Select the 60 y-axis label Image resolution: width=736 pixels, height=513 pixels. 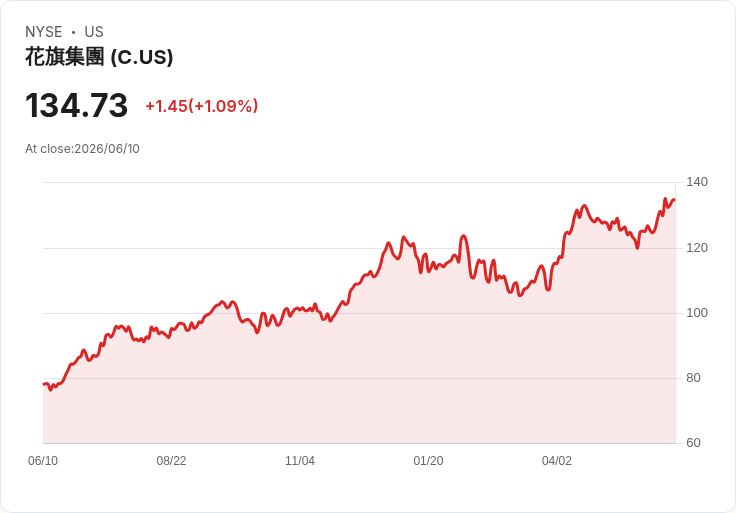tap(693, 443)
